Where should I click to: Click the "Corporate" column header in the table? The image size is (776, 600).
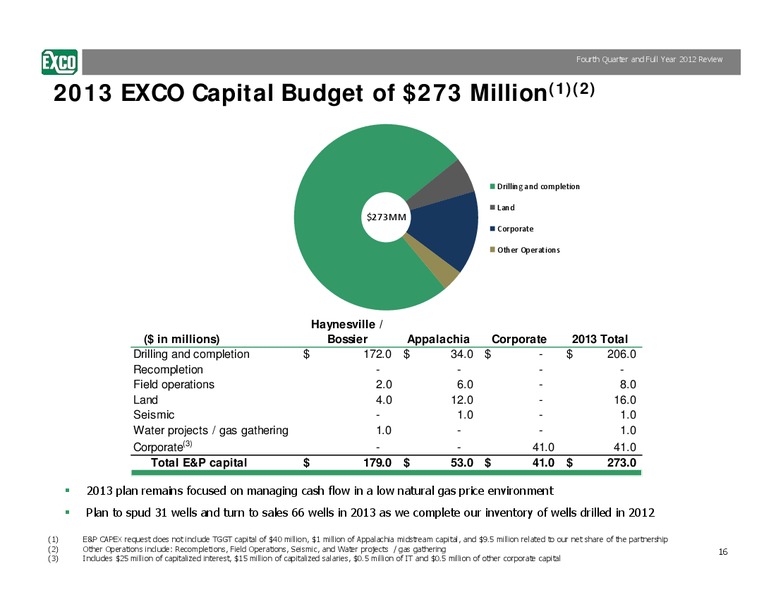[x=519, y=339]
